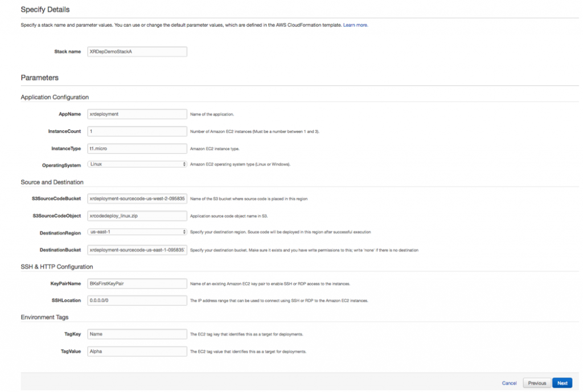Click the Stack name input field

click(x=137, y=52)
